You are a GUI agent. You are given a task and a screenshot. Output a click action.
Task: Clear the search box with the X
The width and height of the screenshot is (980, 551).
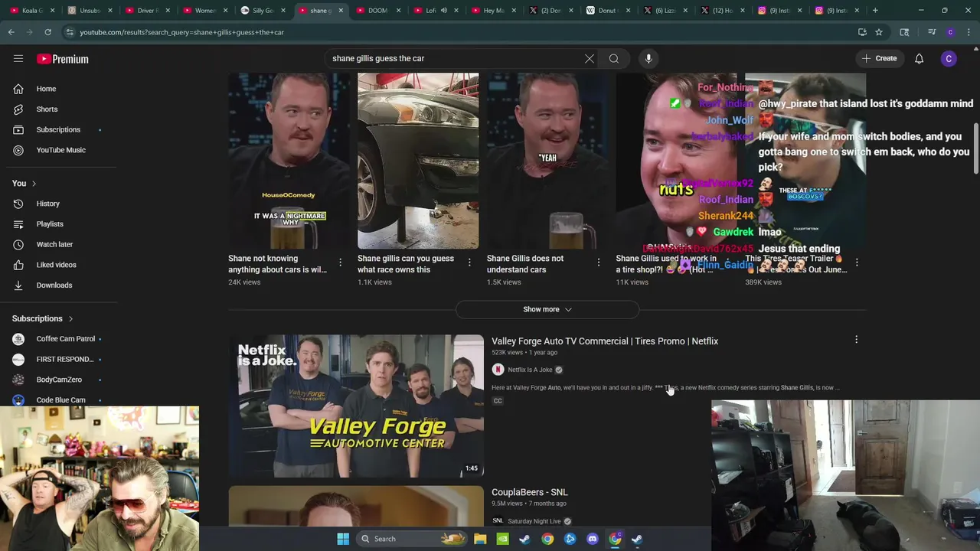[x=590, y=58]
